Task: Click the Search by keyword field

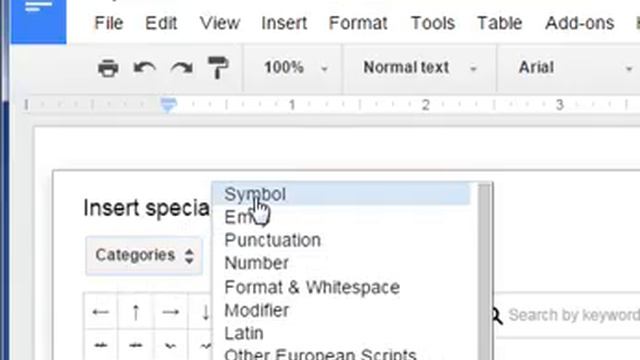Action: pos(567,315)
